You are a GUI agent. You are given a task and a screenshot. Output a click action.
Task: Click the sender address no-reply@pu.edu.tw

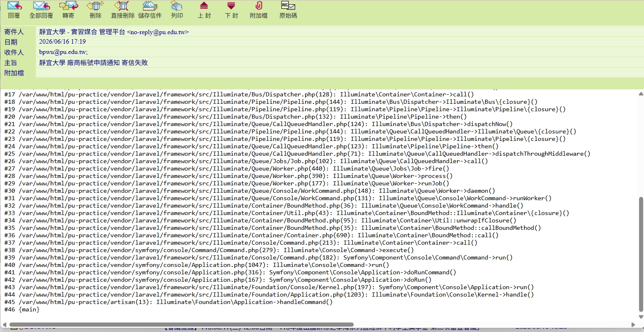coord(158,32)
